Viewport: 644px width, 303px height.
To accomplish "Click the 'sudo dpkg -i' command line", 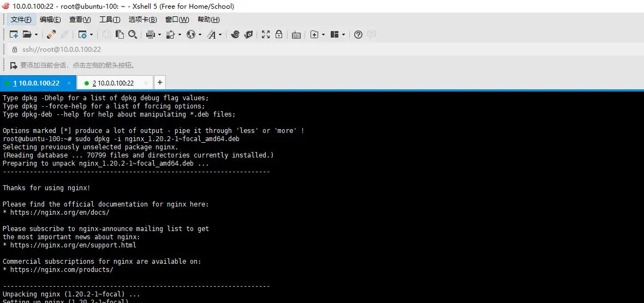I will pos(121,139).
